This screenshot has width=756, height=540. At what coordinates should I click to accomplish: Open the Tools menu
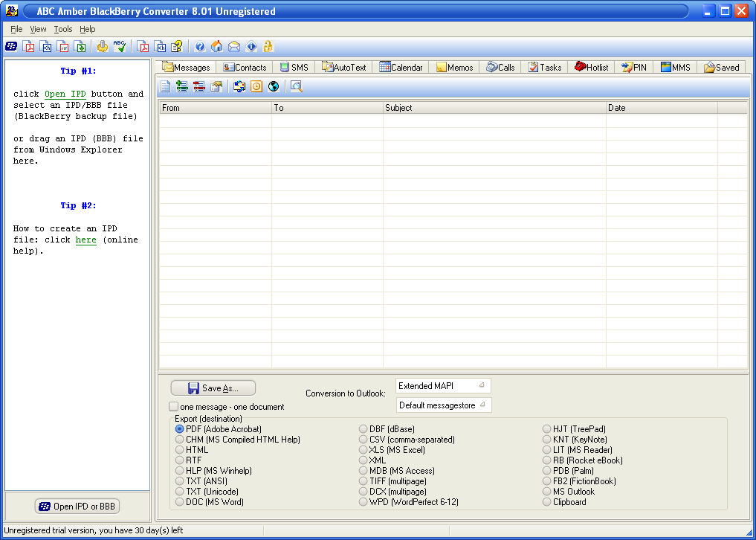pyautogui.click(x=63, y=29)
